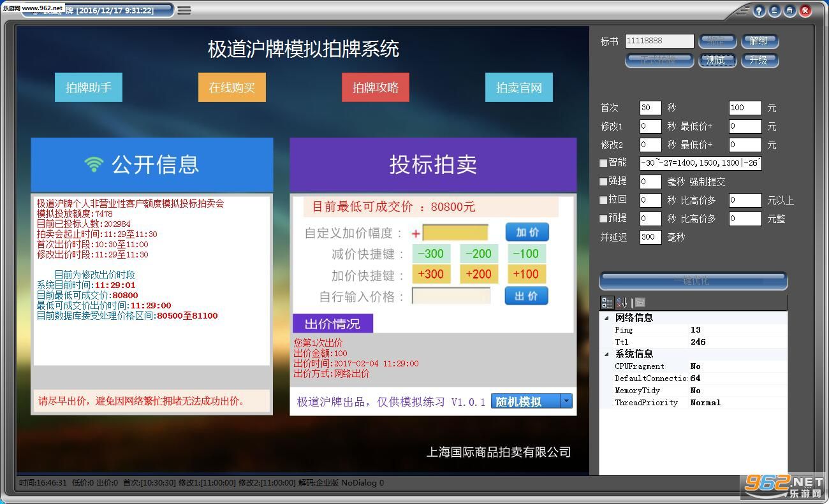The height and width of the screenshot is (504, 829).
Task: Submit the bid with the 出价 button
Action: [x=527, y=296]
